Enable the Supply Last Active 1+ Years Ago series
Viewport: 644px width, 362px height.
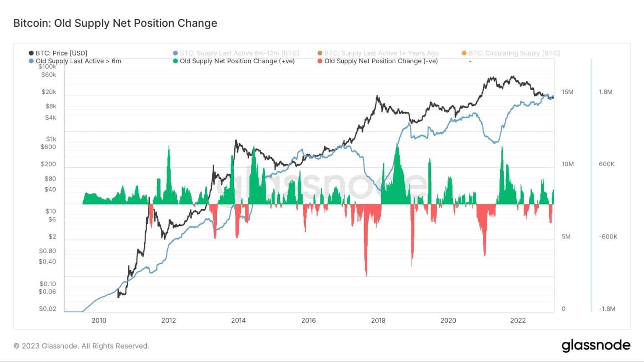(x=378, y=53)
